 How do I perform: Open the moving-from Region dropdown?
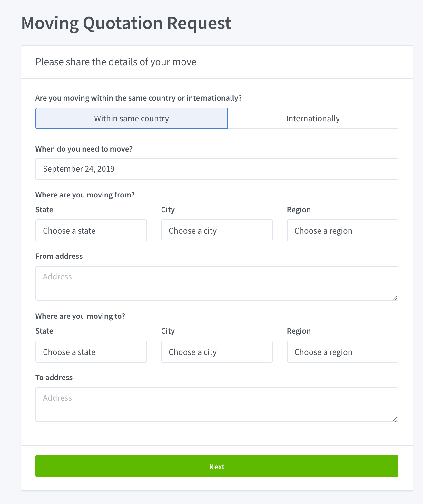pos(342,230)
